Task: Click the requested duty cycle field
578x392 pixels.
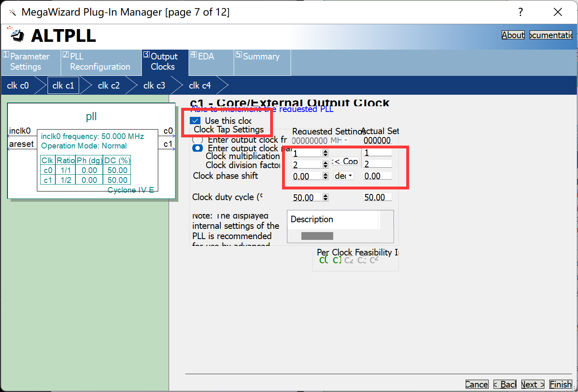Action: coord(306,197)
